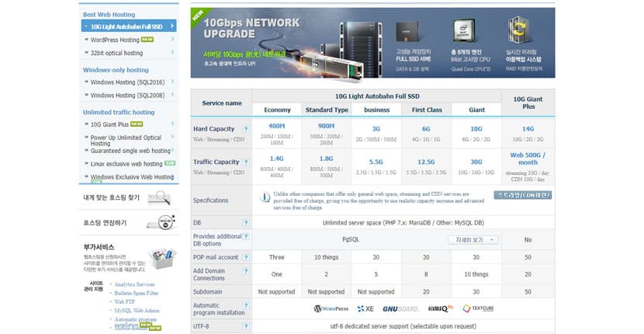Click the Economy column header
The image size is (644, 334).
pyautogui.click(x=277, y=110)
